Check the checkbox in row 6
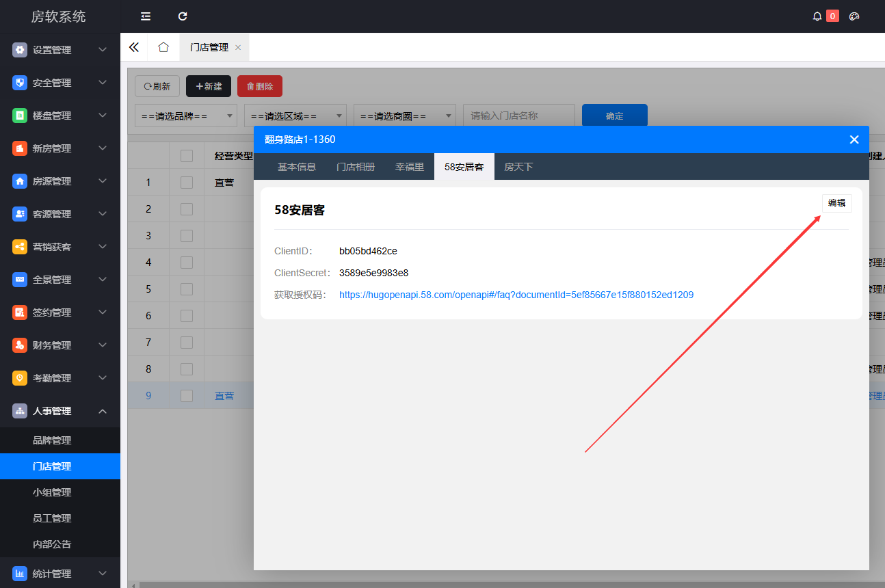The image size is (885, 588). click(187, 316)
